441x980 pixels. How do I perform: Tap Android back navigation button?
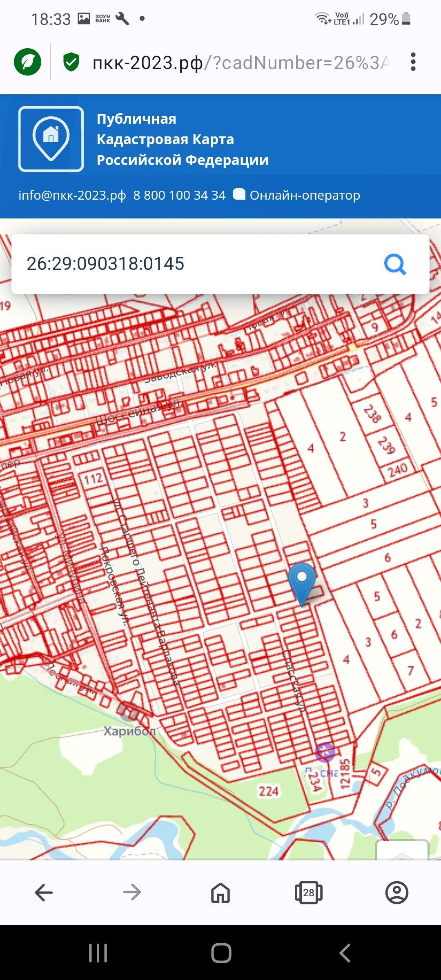tap(345, 953)
